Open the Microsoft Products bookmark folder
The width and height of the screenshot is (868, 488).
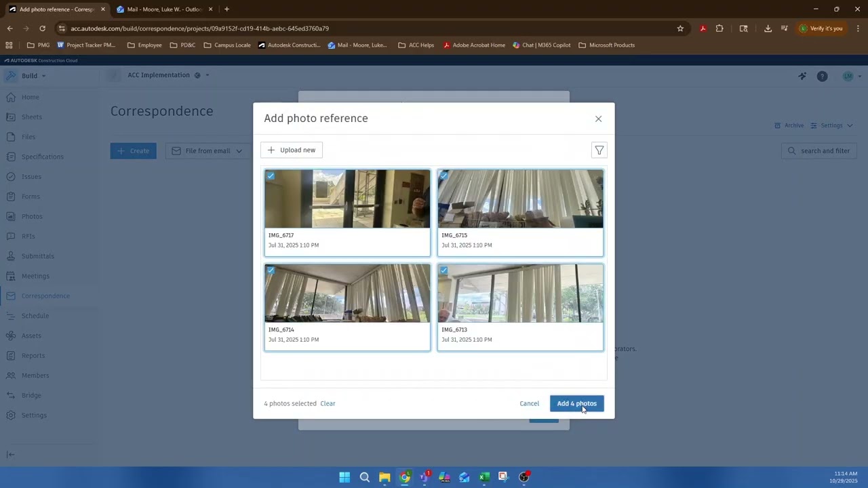[x=606, y=45]
